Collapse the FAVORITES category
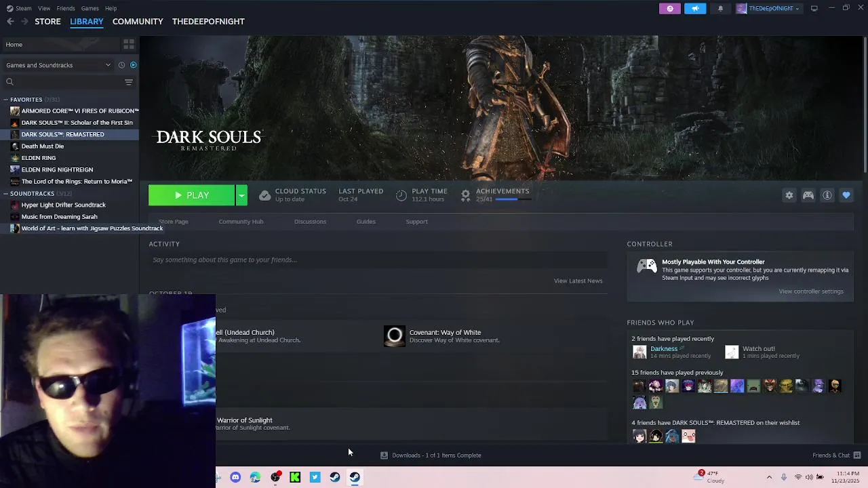This screenshot has width=868, height=488. (x=6, y=100)
